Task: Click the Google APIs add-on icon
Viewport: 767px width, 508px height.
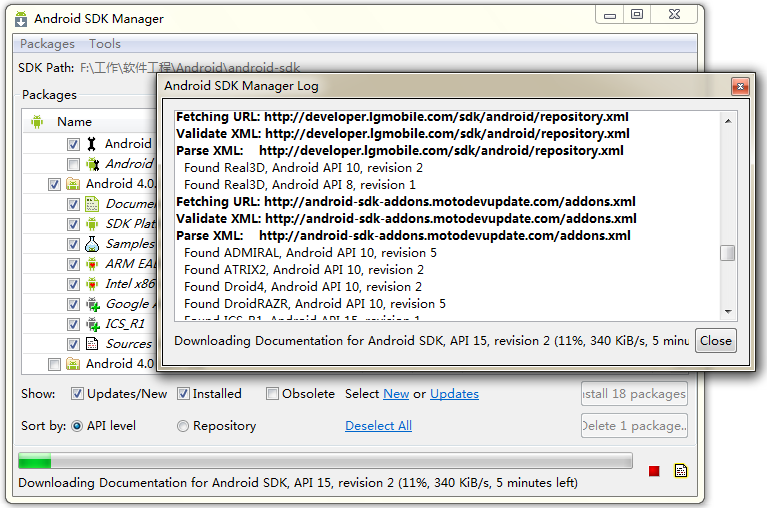Action: click(92, 304)
